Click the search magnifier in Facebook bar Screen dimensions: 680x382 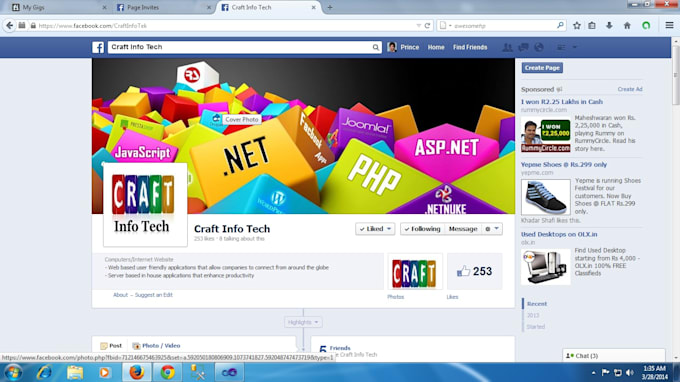pyautogui.click(x=376, y=47)
